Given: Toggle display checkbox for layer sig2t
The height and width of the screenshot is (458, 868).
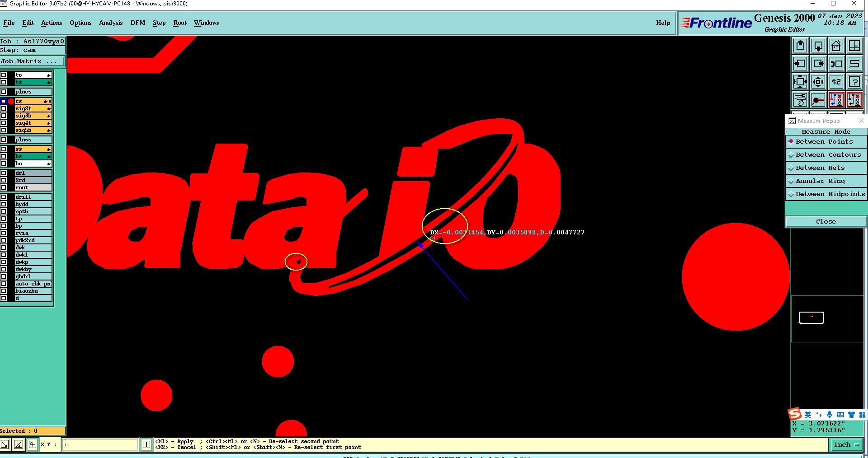Looking at the screenshot, I should tap(4, 108).
